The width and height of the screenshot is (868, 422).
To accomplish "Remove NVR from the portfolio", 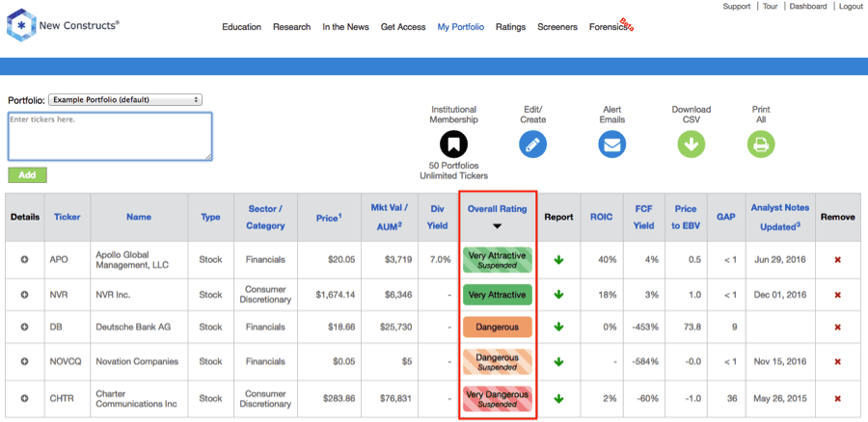I will (x=837, y=295).
